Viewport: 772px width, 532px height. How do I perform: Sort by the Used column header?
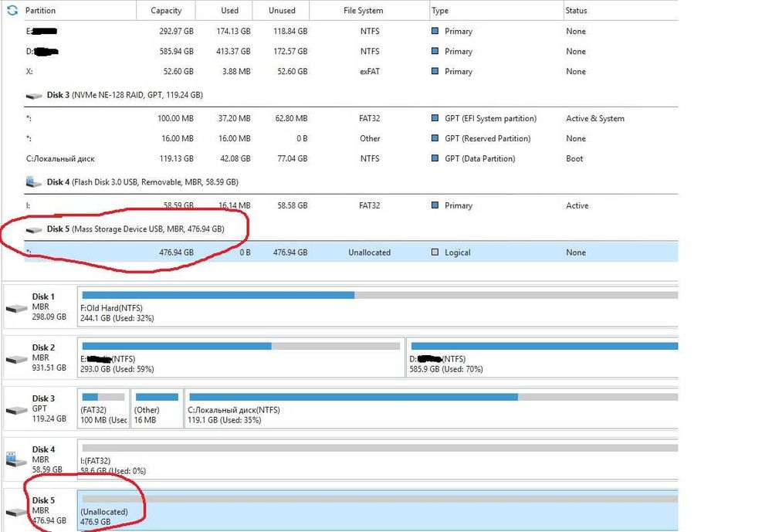pyautogui.click(x=229, y=10)
